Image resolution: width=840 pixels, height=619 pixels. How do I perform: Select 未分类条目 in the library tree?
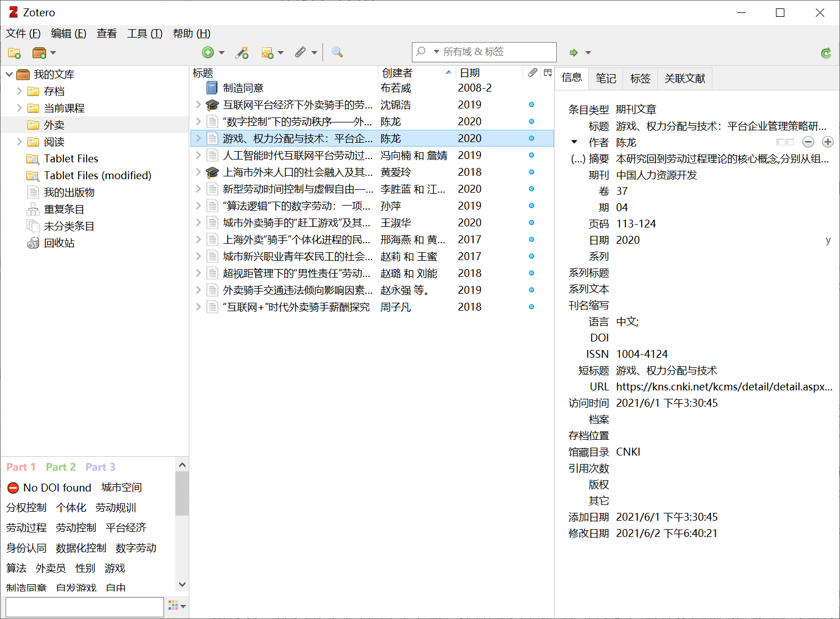point(69,226)
